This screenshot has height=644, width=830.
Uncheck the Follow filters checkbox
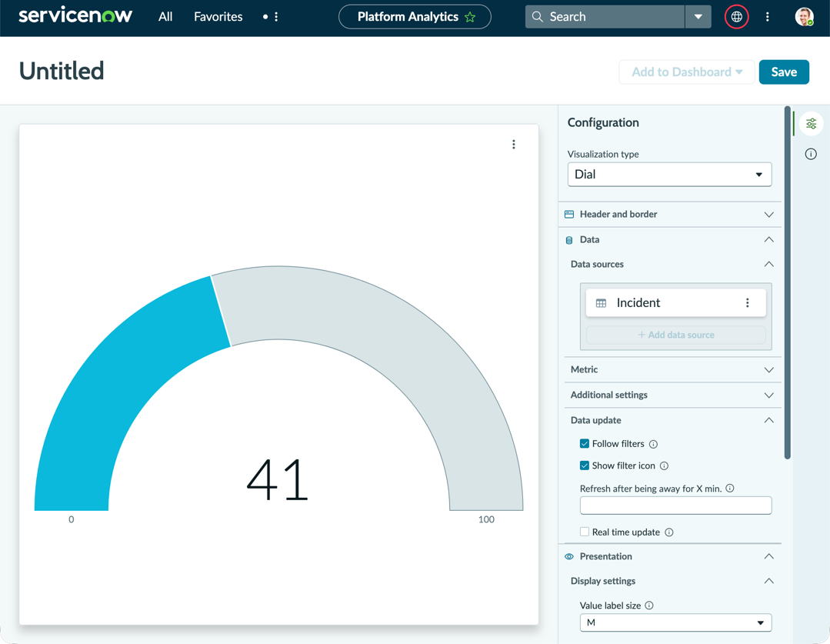pos(585,444)
